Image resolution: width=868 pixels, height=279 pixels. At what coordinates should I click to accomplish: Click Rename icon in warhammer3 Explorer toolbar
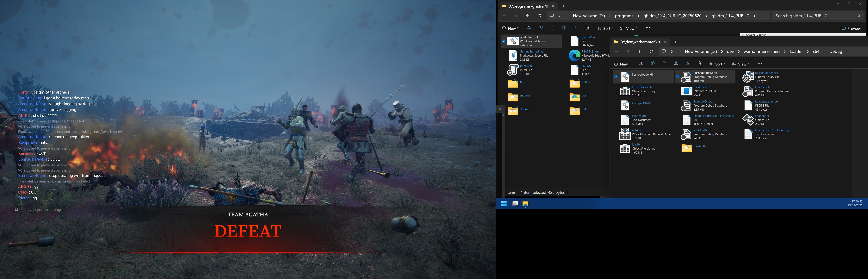pos(676,64)
